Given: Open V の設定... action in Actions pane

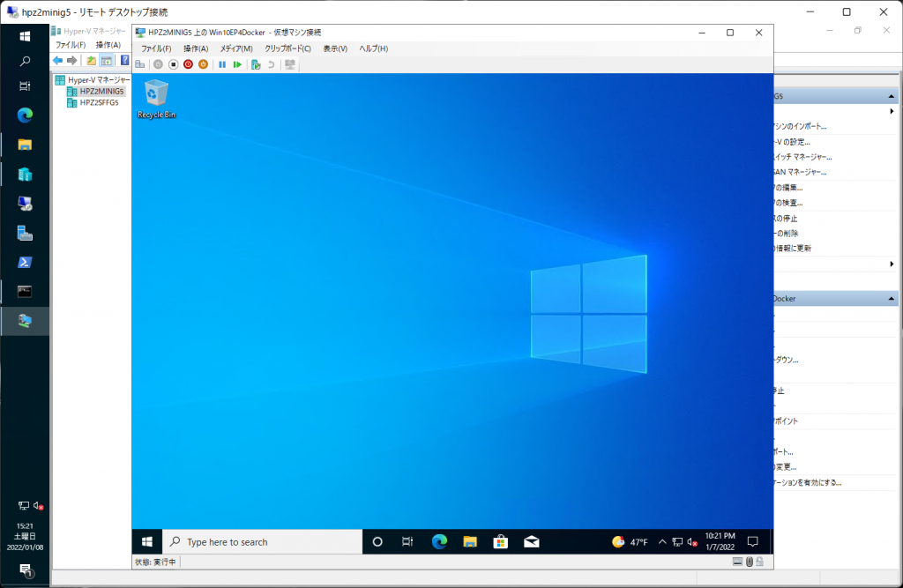Looking at the screenshot, I should click(x=793, y=142).
